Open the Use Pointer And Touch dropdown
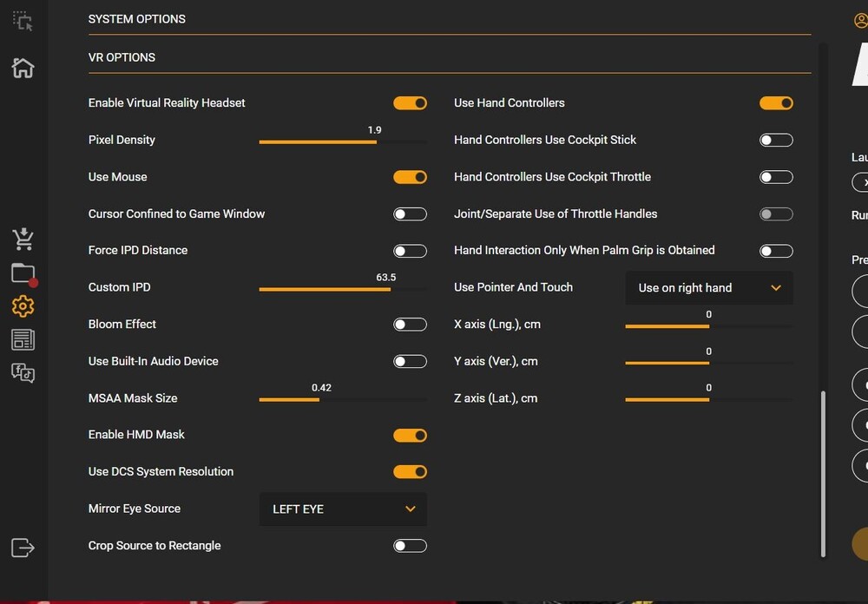 tap(708, 287)
